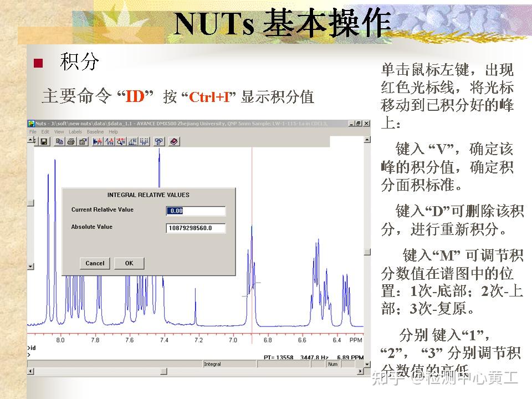Print the current spectrum
The height and width of the screenshot is (399, 532).
click(71, 142)
